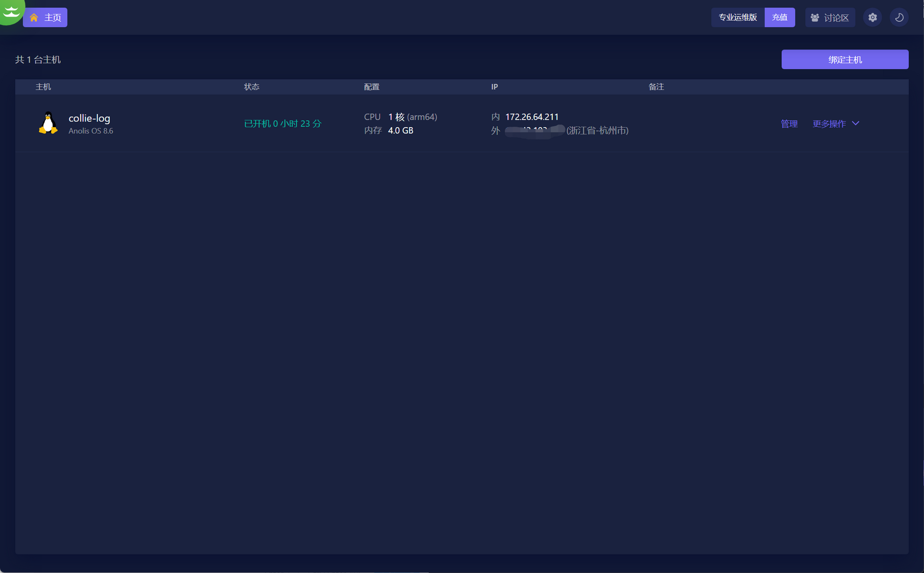Open the 讨论区 community discussion
The width and height of the screenshot is (924, 573).
pos(830,18)
